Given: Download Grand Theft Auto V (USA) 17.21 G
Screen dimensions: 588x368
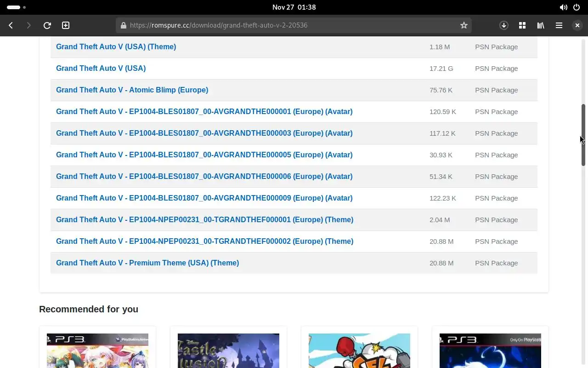Looking at the screenshot, I should pos(101,68).
